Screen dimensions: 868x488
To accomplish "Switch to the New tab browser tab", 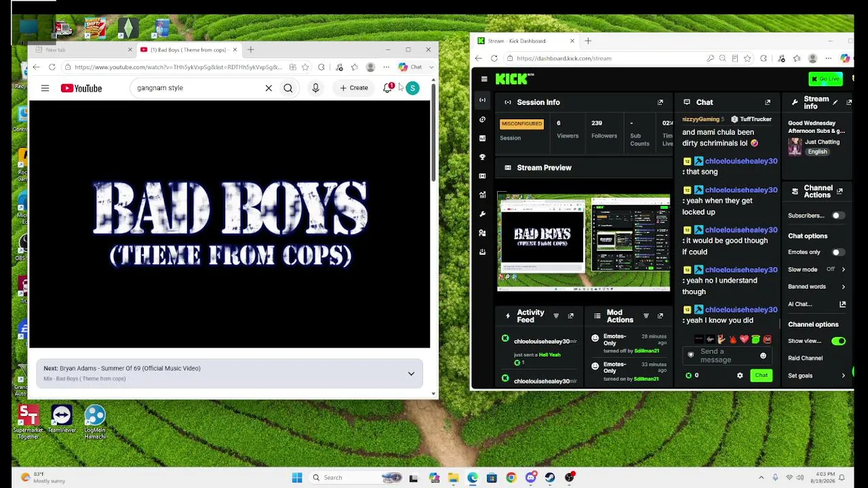I will (81, 49).
